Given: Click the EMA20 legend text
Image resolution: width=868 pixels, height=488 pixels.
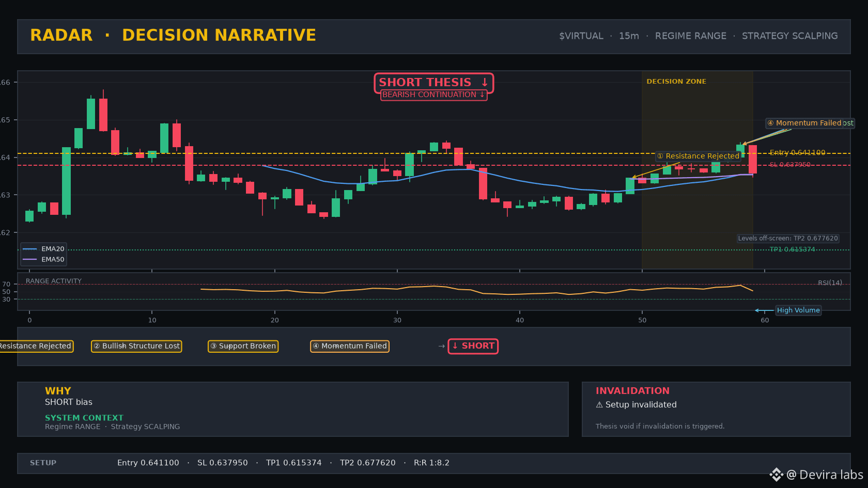Looking at the screenshot, I should (x=53, y=249).
